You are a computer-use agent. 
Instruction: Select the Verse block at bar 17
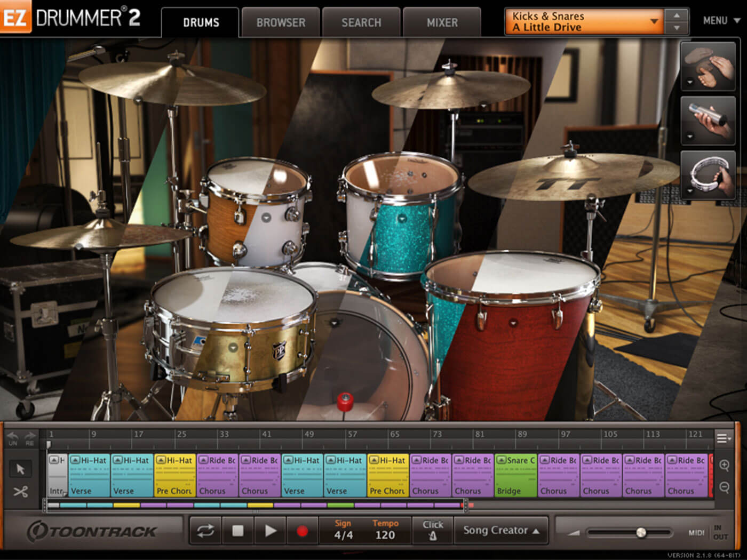point(131,475)
